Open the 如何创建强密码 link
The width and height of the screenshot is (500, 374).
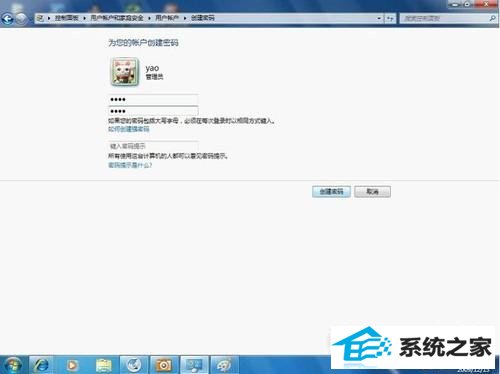(129, 129)
